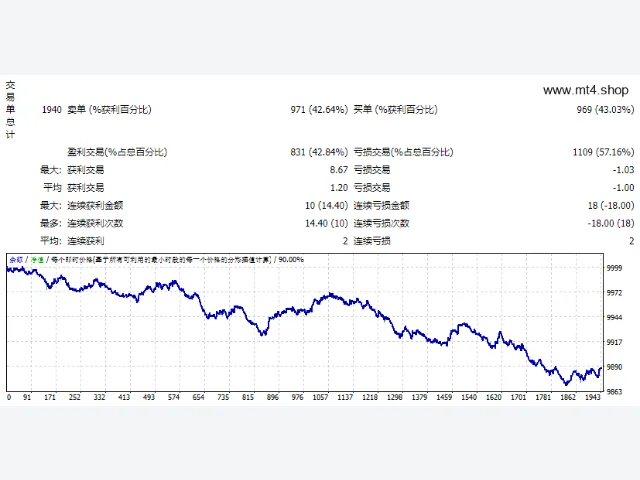Click the x-axis label "1137"

pos(345,397)
